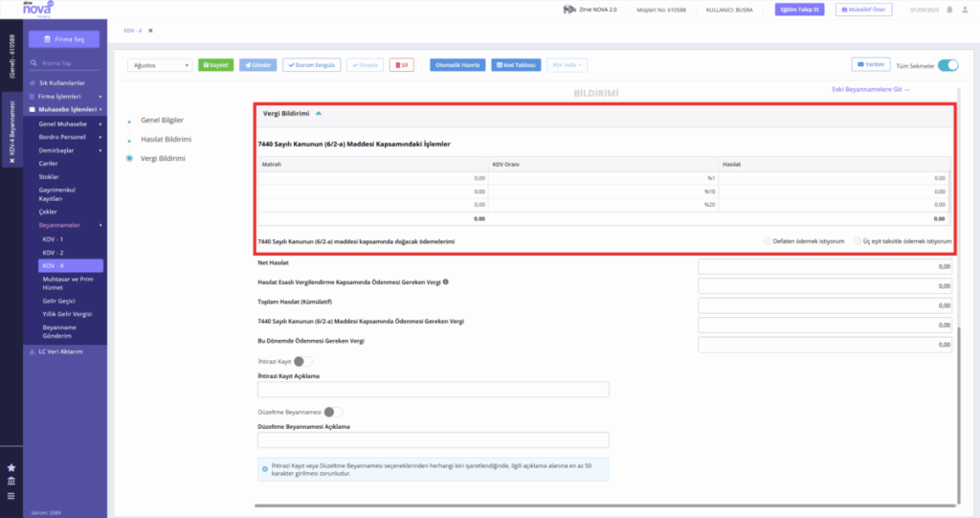Close the KDV-4 tab with the X

point(150,31)
